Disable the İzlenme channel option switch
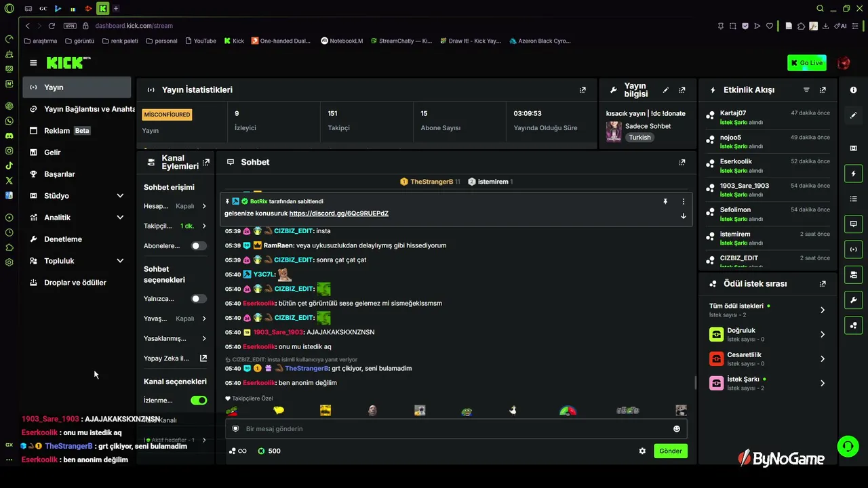 click(199, 401)
